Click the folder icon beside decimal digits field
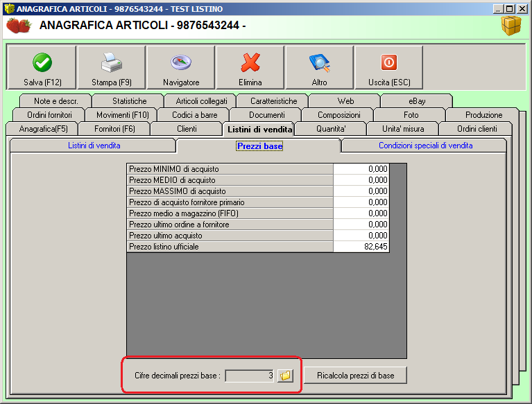Image resolution: width=532 pixels, height=404 pixels. click(285, 376)
